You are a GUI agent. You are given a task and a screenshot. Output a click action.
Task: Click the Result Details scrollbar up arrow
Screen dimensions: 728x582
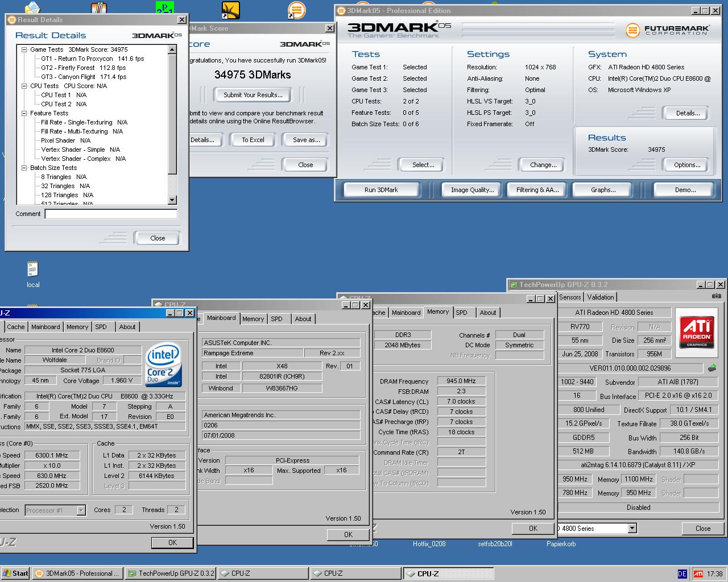tap(172, 50)
